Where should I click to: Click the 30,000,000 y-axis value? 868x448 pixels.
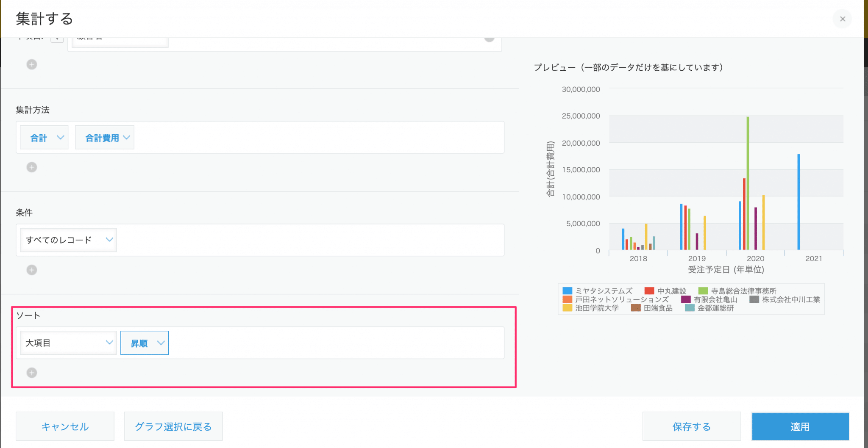coord(581,89)
